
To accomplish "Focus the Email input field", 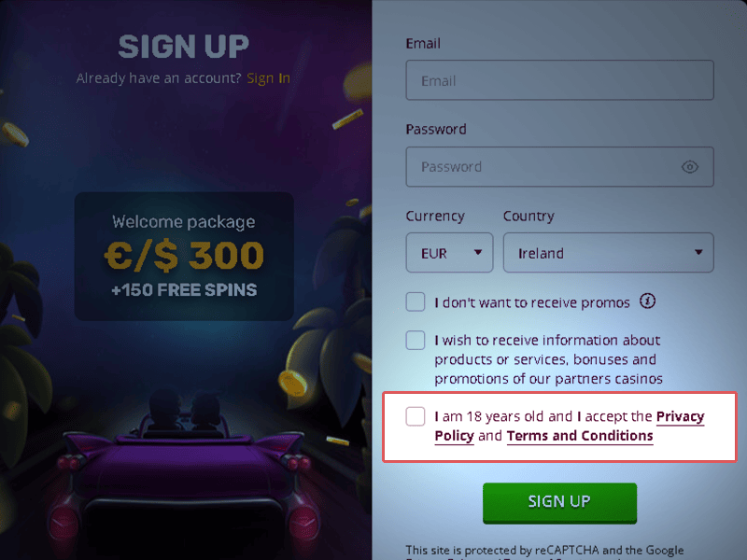I will pos(559,81).
